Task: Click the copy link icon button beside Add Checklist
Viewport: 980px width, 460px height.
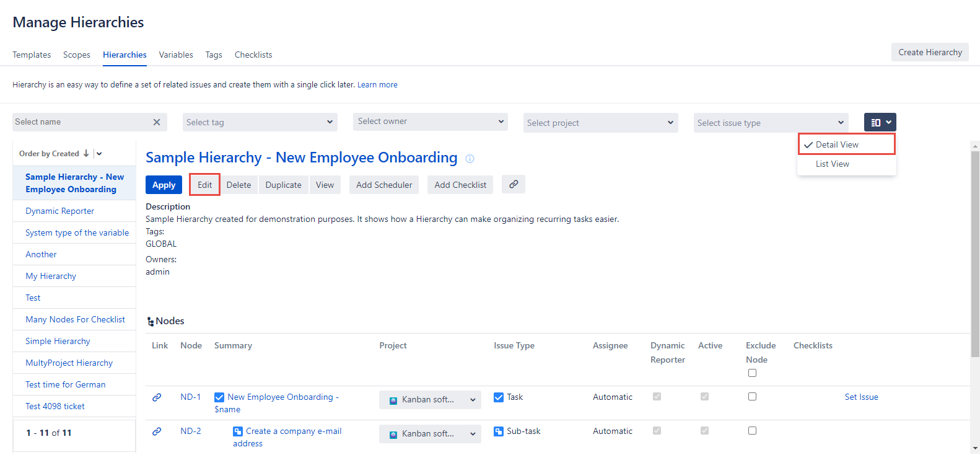Action: pos(514,184)
